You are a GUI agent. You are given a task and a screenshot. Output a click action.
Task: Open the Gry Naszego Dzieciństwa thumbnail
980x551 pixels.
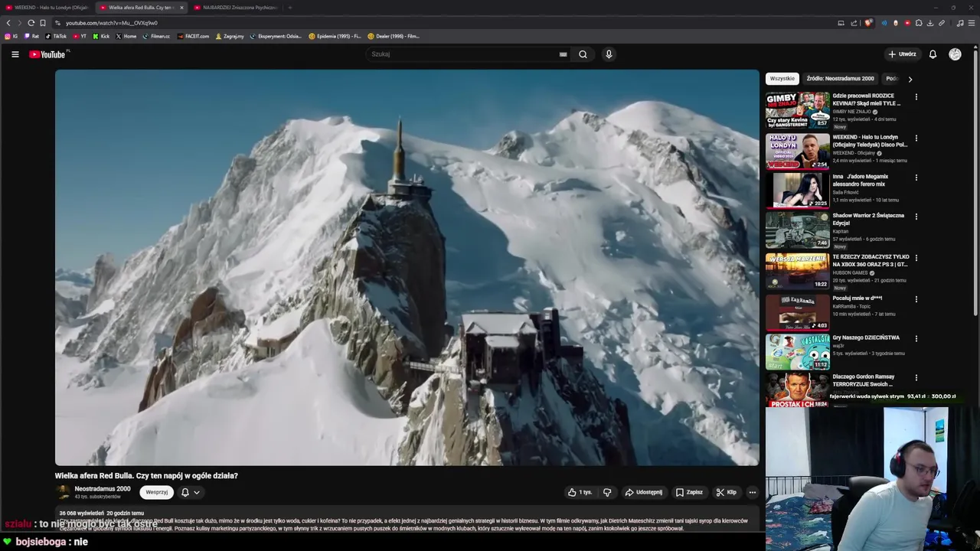click(x=797, y=351)
